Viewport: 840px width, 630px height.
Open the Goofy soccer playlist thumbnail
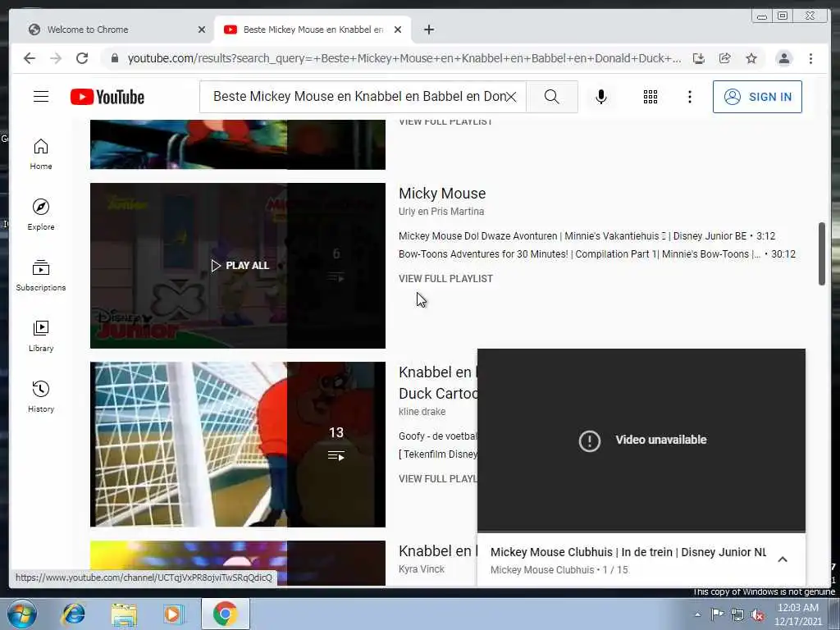(x=237, y=444)
